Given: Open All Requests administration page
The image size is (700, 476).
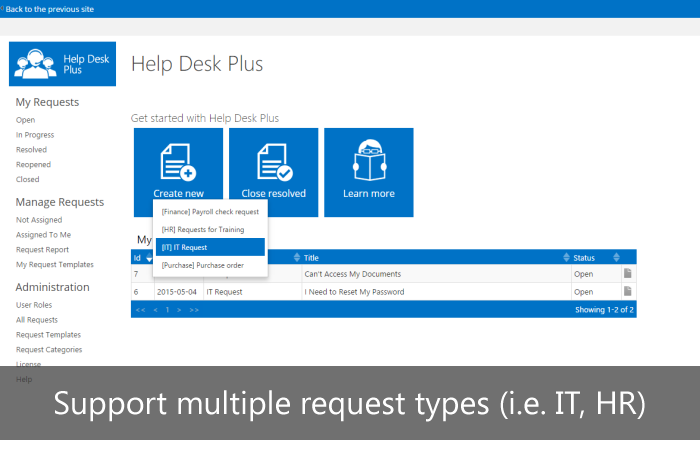Looking at the screenshot, I should click(37, 320).
